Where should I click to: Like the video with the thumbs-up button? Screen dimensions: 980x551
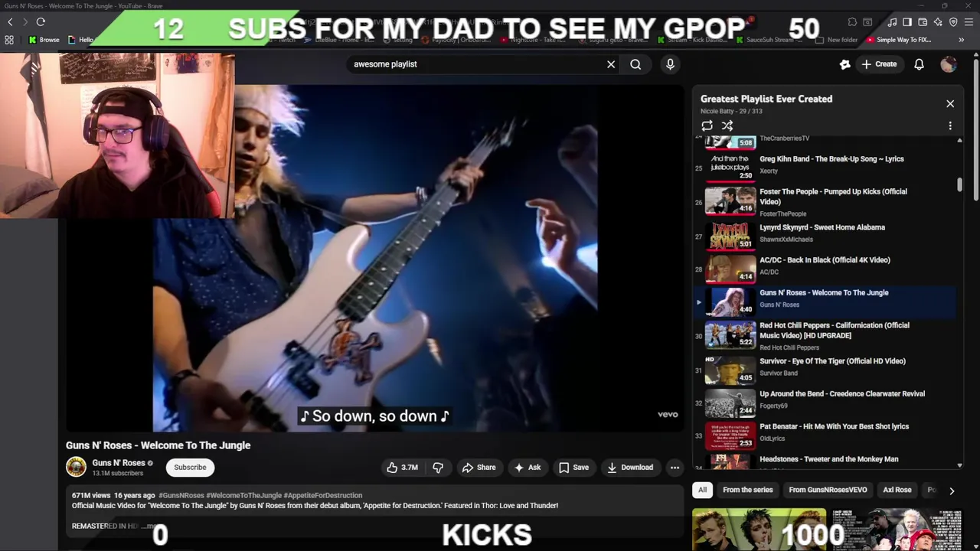[x=402, y=468]
